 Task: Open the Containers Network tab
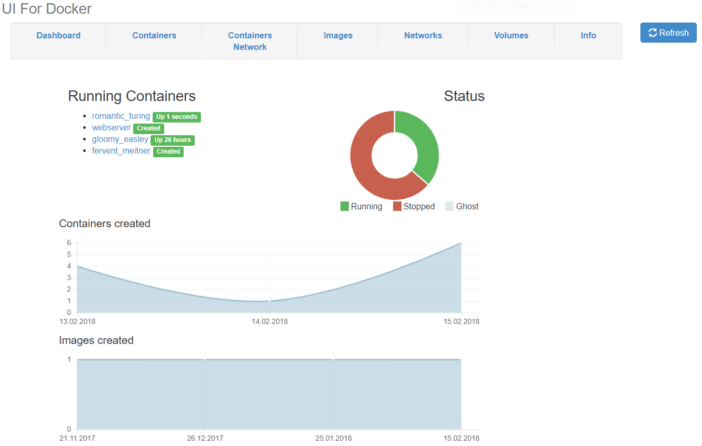(x=250, y=41)
